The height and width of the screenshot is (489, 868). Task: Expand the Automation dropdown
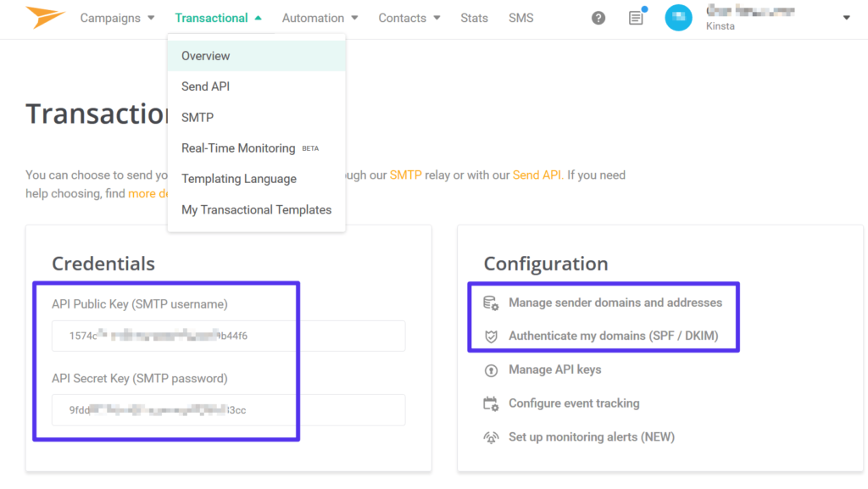(320, 17)
